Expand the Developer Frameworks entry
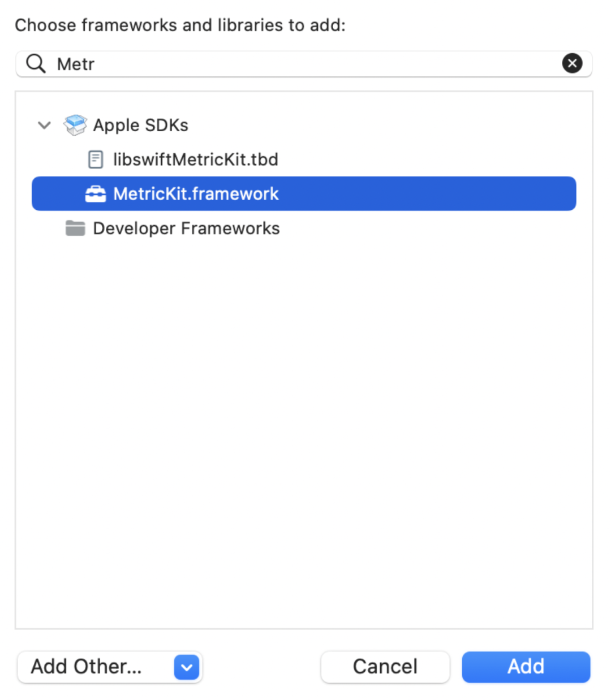Viewport: 611px width, 700px height. click(186, 228)
